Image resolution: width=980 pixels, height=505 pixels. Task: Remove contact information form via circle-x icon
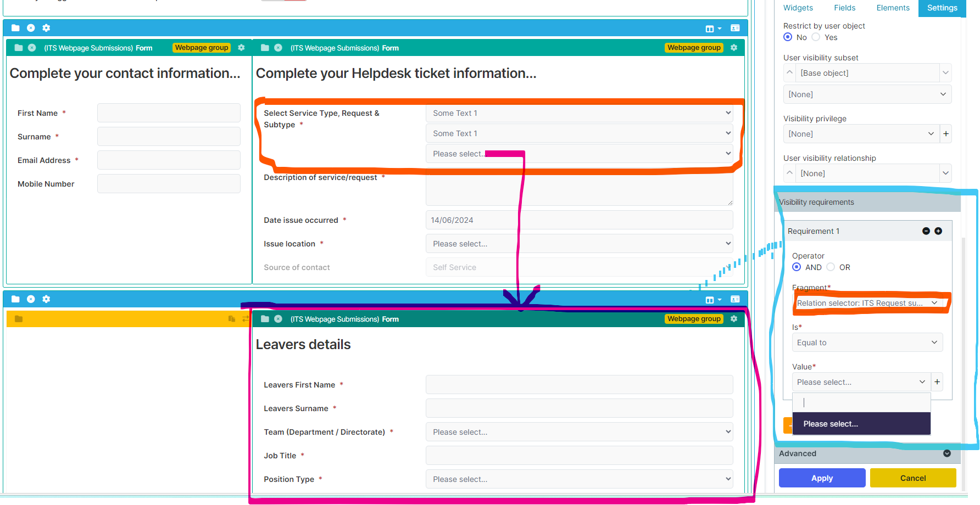(32, 48)
